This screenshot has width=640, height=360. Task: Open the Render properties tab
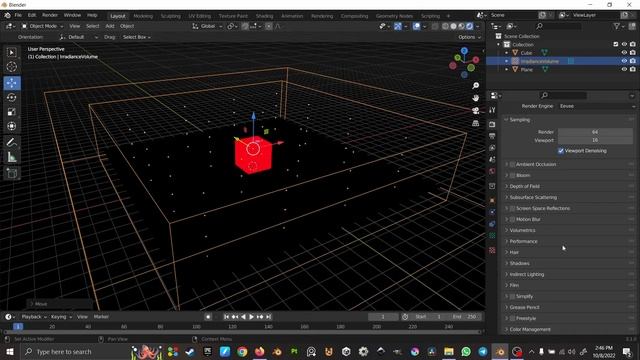coord(492,124)
